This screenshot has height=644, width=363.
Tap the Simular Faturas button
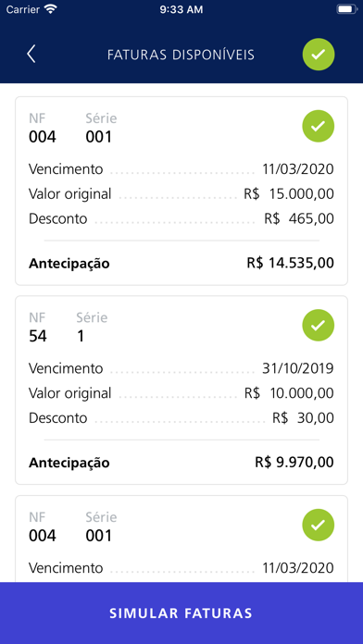pos(181,613)
